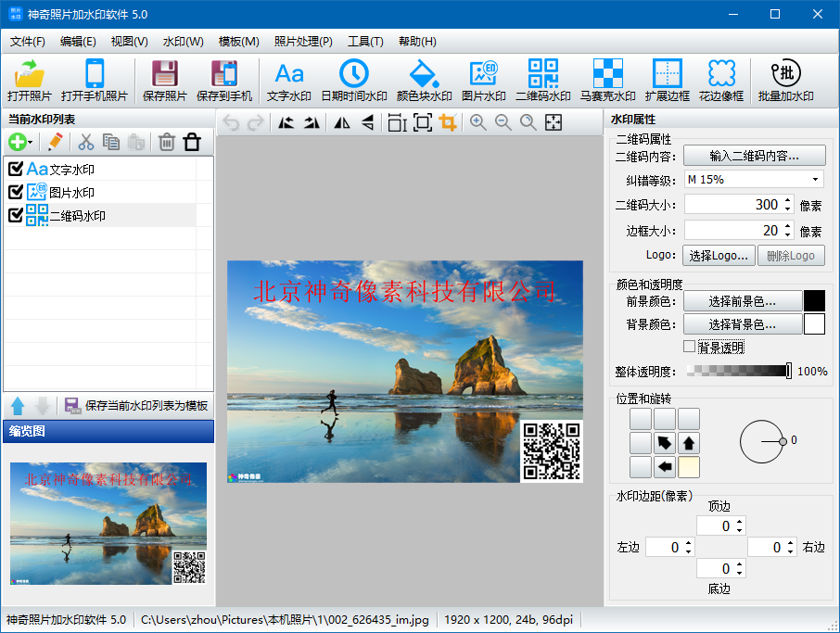Click the rotation angle dial
The height and width of the screenshot is (633, 840).
762,442
